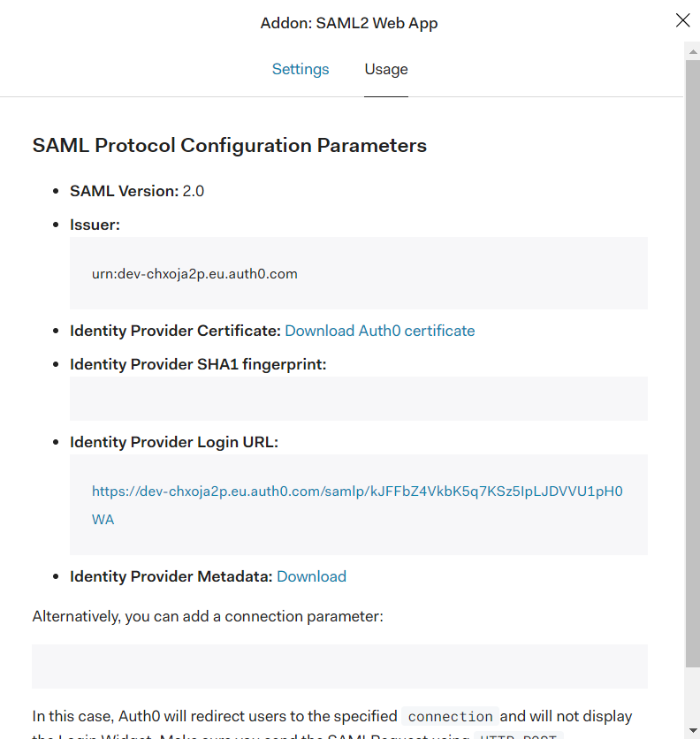Click the SAML Version 2.0 entry
Screen dimensions: 700x739
(137, 191)
